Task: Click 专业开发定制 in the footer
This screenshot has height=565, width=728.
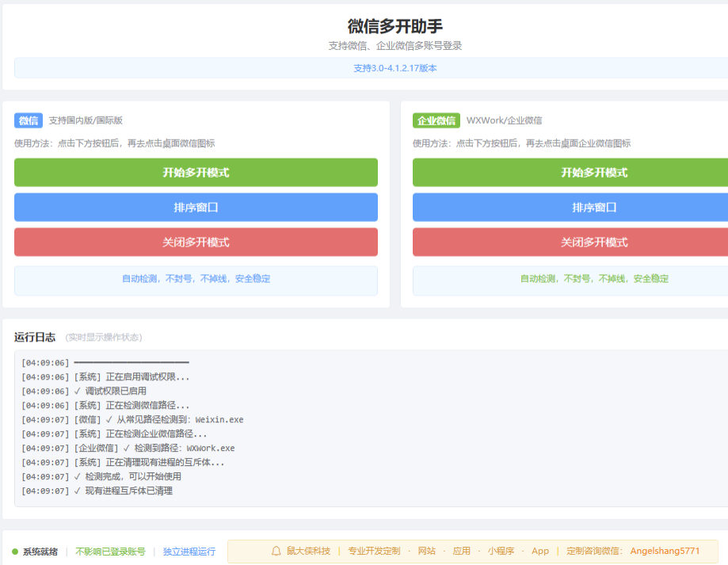Action: (x=372, y=550)
